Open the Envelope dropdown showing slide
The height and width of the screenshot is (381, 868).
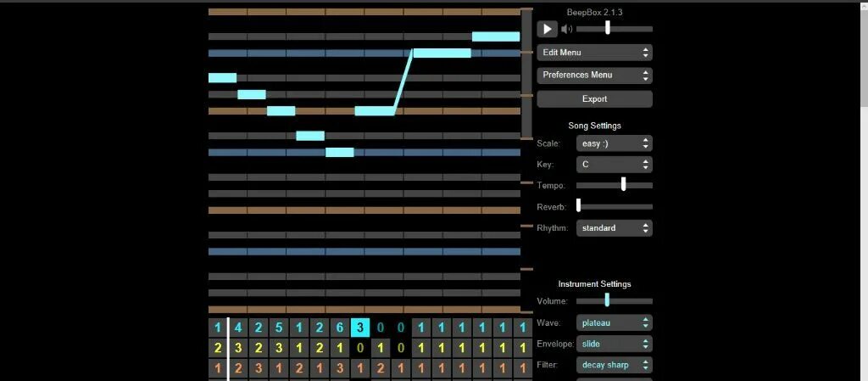tap(614, 344)
